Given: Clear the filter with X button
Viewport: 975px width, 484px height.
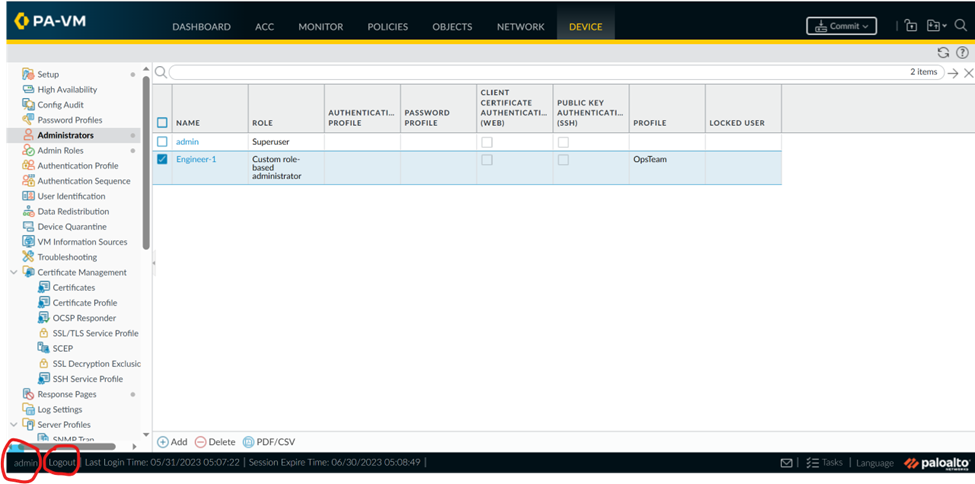Looking at the screenshot, I should pyautogui.click(x=968, y=73).
